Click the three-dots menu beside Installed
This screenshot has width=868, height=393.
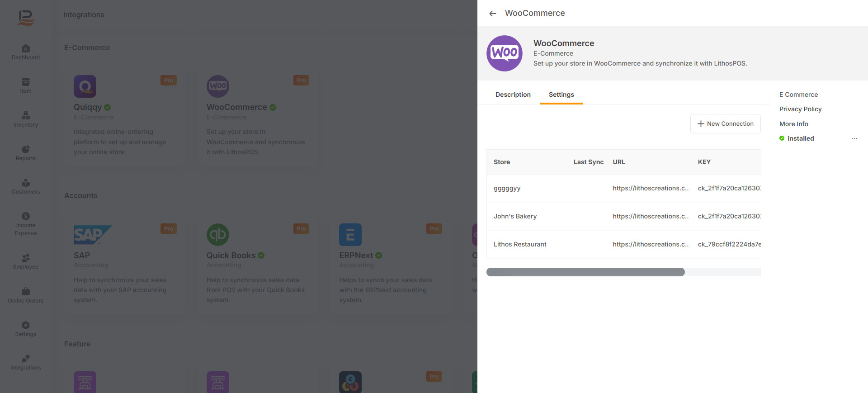pyautogui.click(x=854, y=138)
